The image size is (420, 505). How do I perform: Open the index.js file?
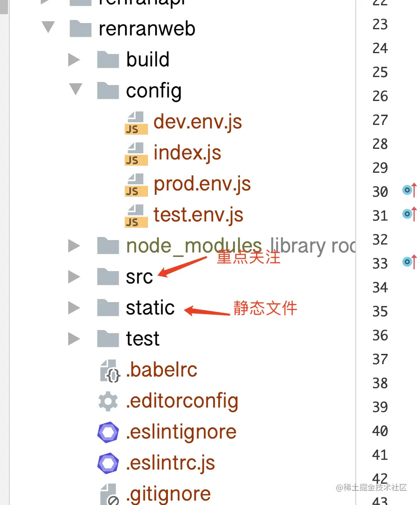(187, 153)
